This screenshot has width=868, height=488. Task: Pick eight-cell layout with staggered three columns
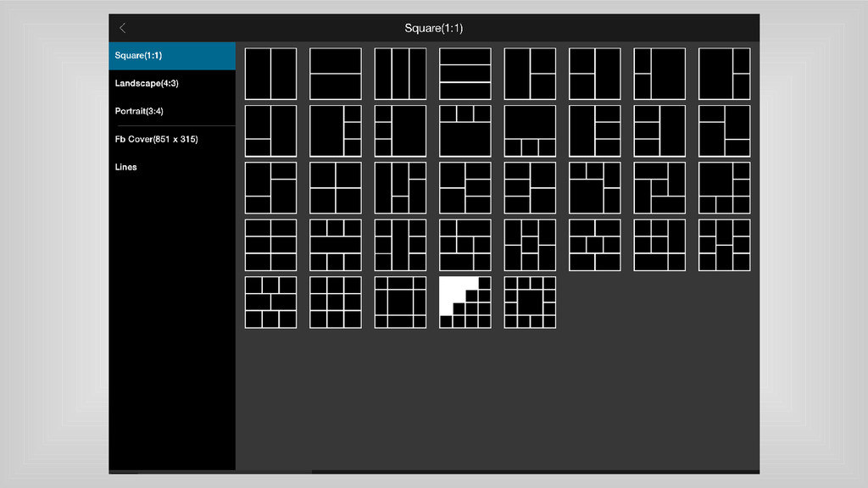[530, 245]
